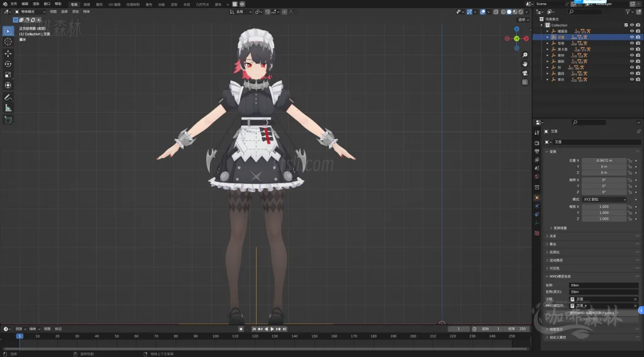
Task: Select the Rotate tool
Action: point(8,64)
